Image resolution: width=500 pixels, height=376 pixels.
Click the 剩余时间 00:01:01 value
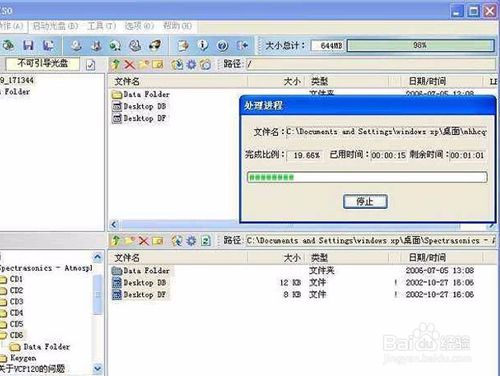click(x=467, y=155)
